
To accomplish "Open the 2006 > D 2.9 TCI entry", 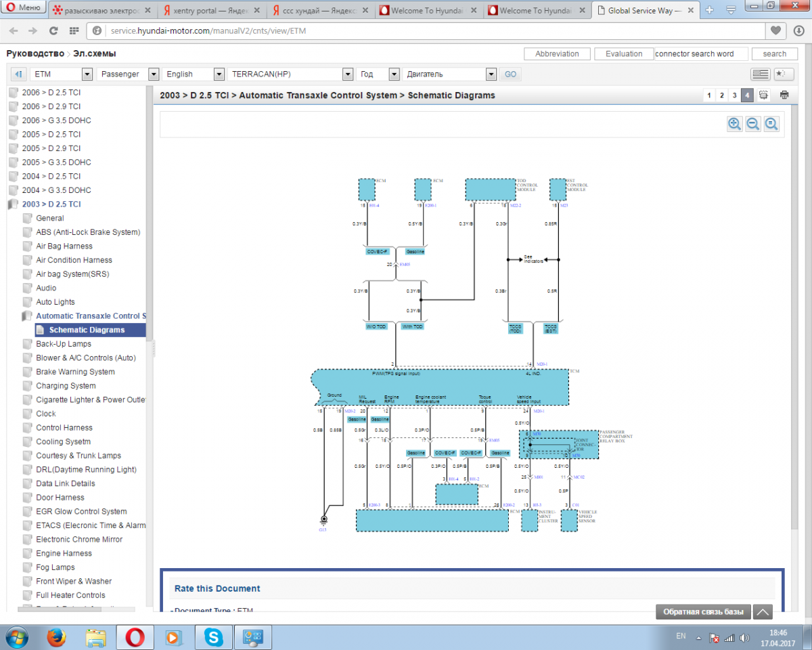I will point(51,106).
